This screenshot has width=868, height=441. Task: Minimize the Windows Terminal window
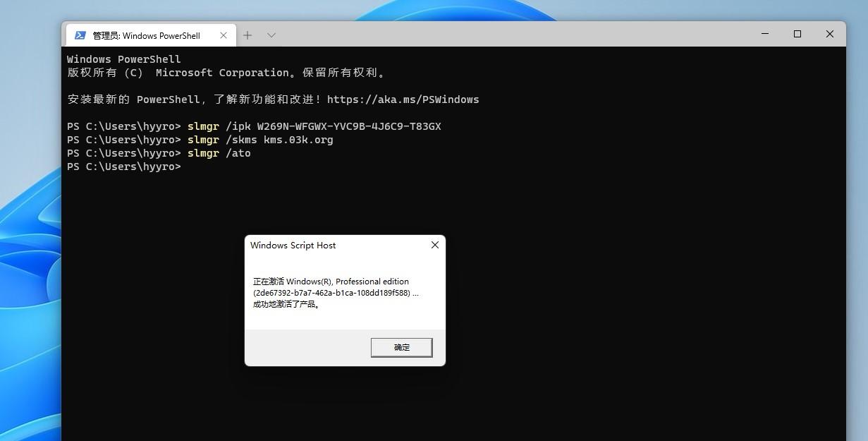pyautogui.click(x=765, y=34)
